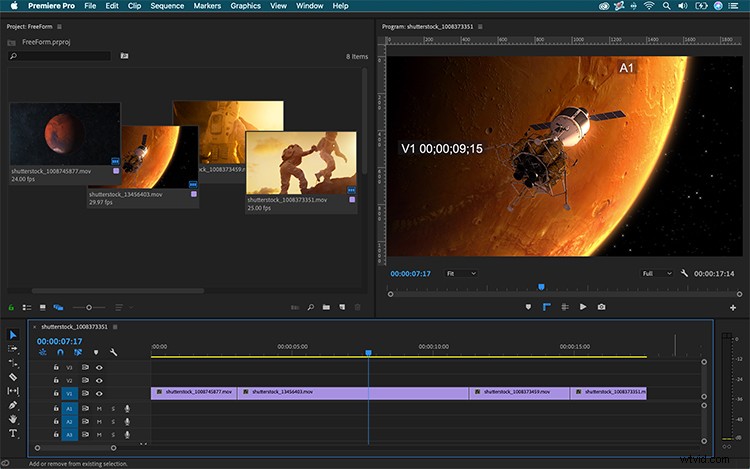The width and height of the screenshot is (750, 469).
Task: Play the sequence in the Program monitor
Action: coord(583,307)
